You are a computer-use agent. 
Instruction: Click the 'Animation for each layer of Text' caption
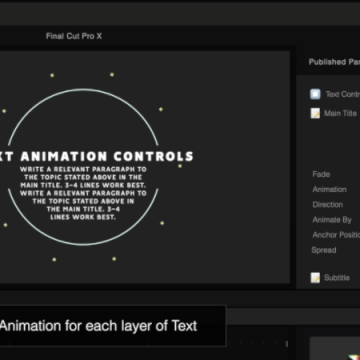point(98,326)
